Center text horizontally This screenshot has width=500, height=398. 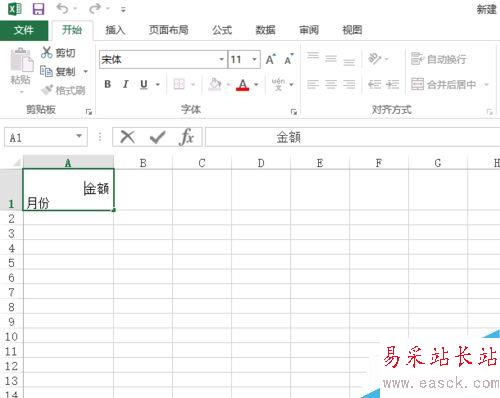(x=331, y=84)
